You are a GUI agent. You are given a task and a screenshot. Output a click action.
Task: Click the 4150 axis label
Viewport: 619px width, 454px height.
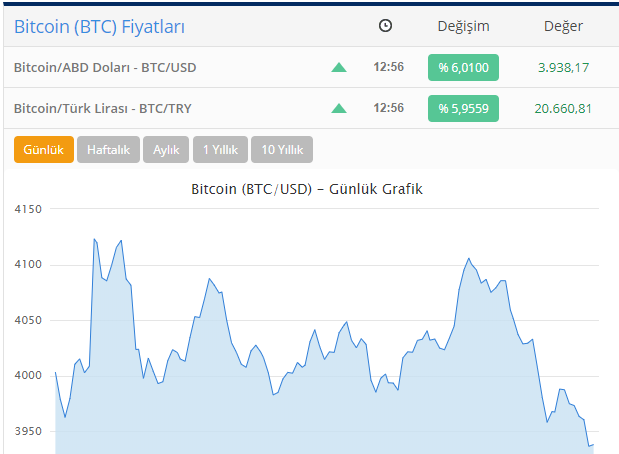pyautogui.click(x=28, y=209)
